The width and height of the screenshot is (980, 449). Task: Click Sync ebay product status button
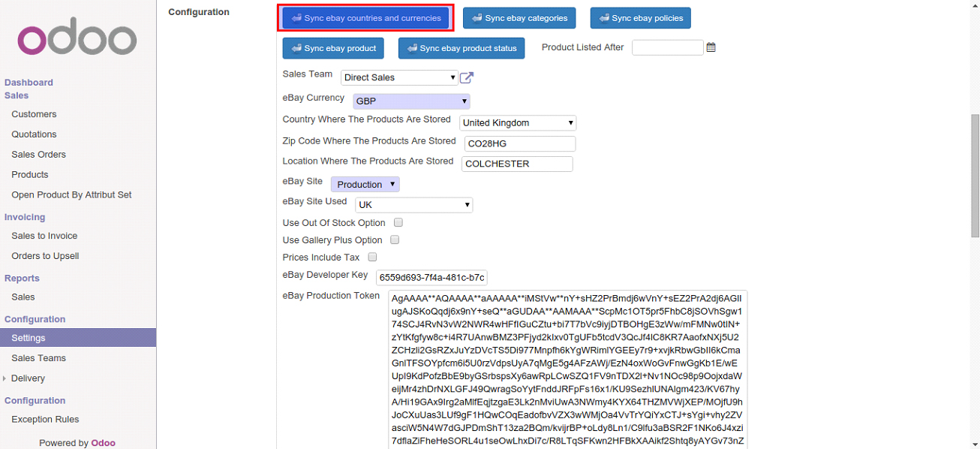pyautogui.click(x=461, y=48)
